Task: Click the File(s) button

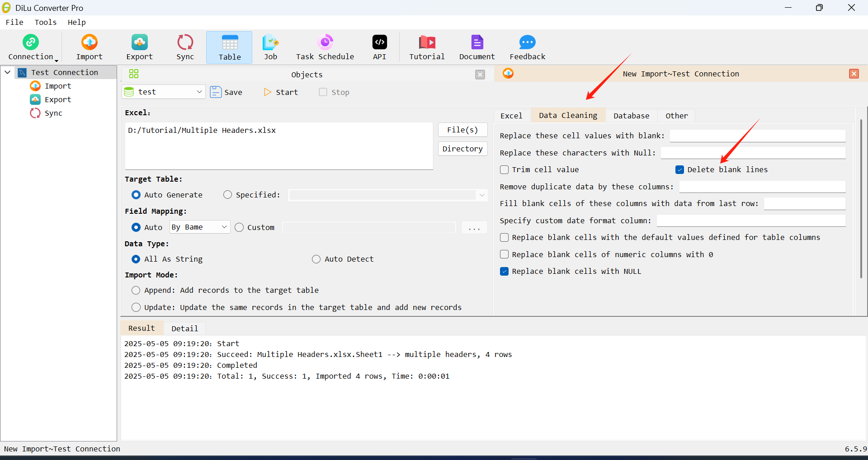Action: point(462,130)
